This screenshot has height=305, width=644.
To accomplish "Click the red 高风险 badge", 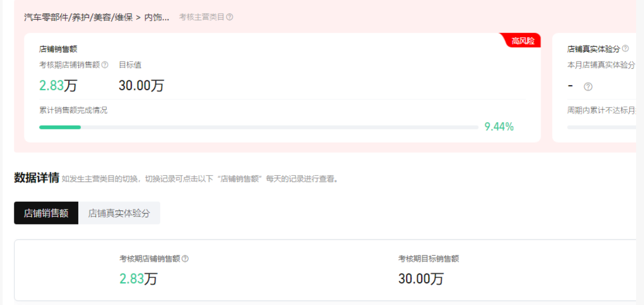I will pyautogui.click(x=521, y=40).
